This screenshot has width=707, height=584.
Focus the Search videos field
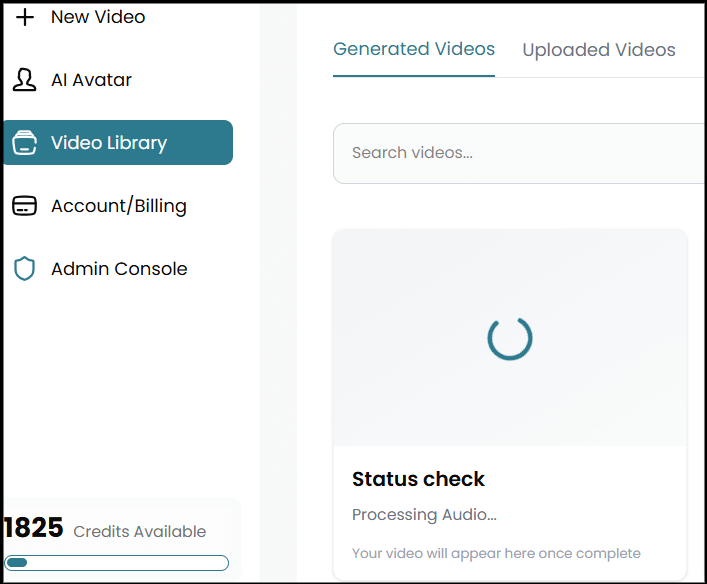(520, 153)
